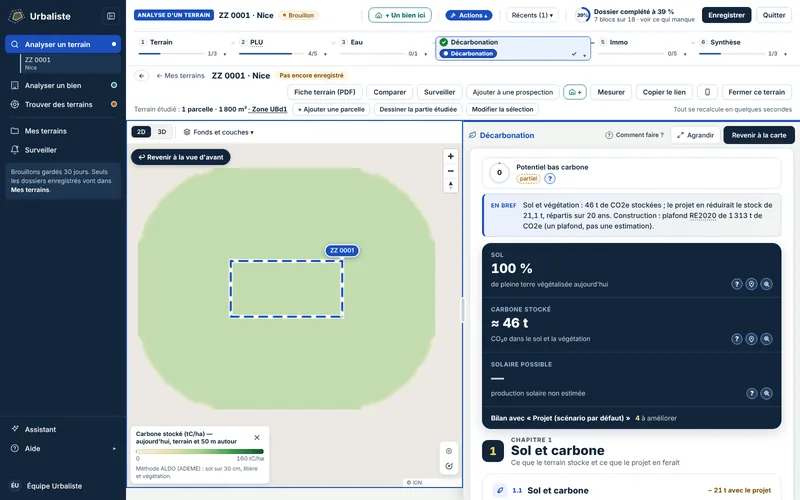The width and height of the screenshot is (800, 500).
Task: Click Revenir à la carte
Action: 759,135
